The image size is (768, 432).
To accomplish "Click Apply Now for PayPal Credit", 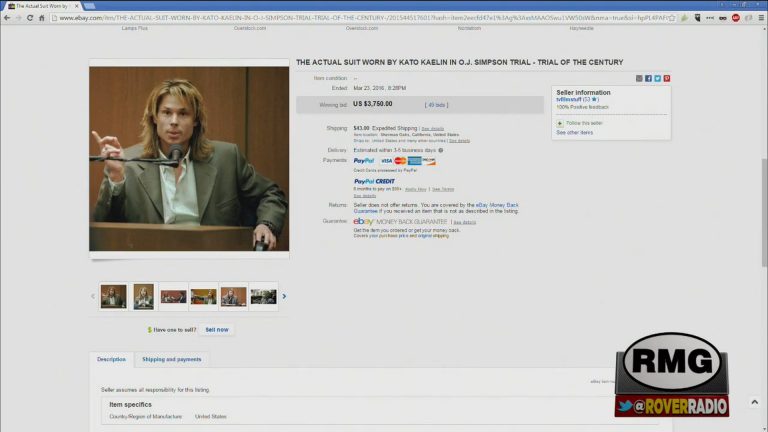I will 415,189.
